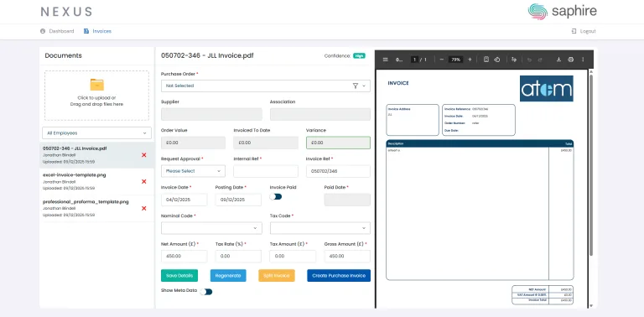Click the Create Purchase Invoice button

(339, 276)
